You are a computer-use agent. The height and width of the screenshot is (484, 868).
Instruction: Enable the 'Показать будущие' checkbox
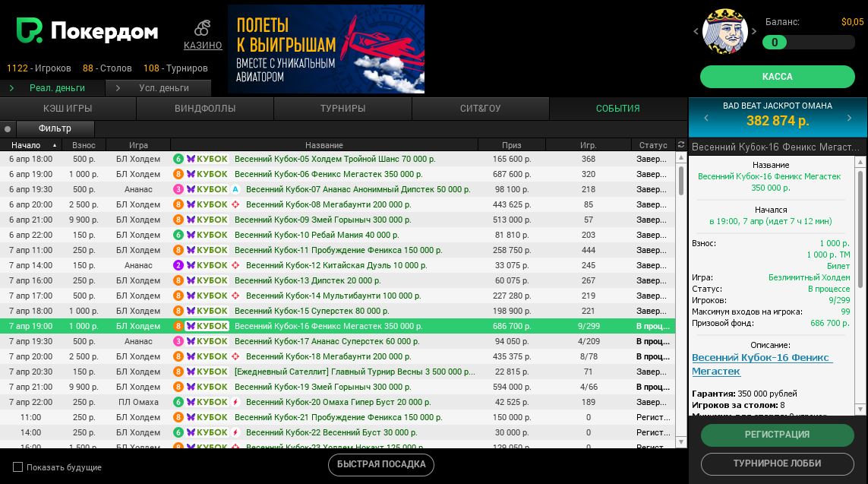(x=18, y=467)
